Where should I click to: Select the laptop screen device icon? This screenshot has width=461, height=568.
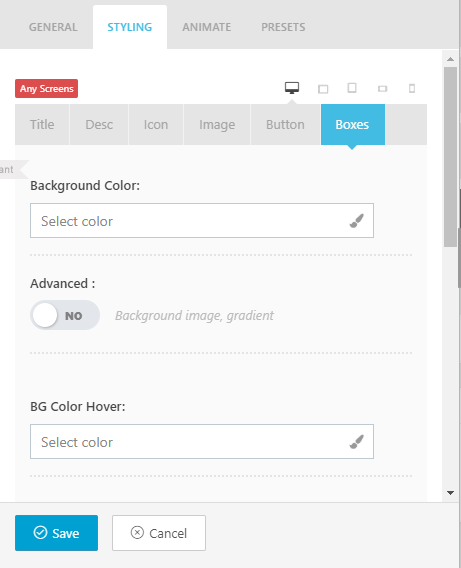coord(323,89)
